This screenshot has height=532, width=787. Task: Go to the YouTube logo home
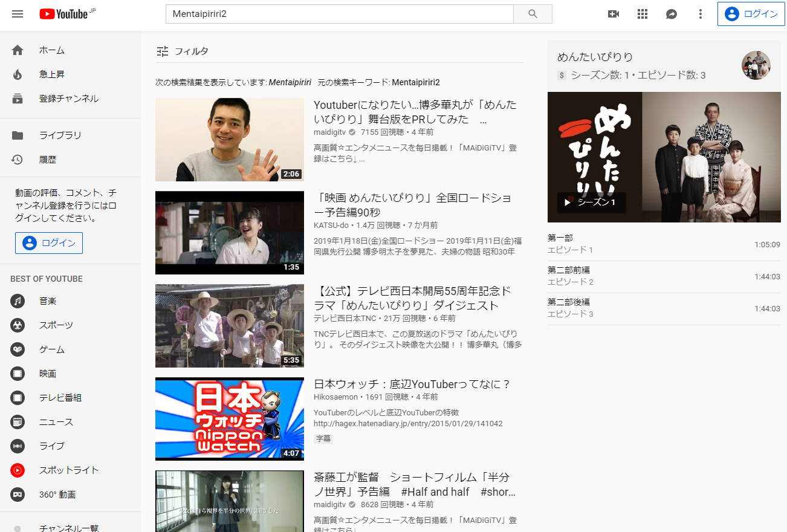click(64, 14)
